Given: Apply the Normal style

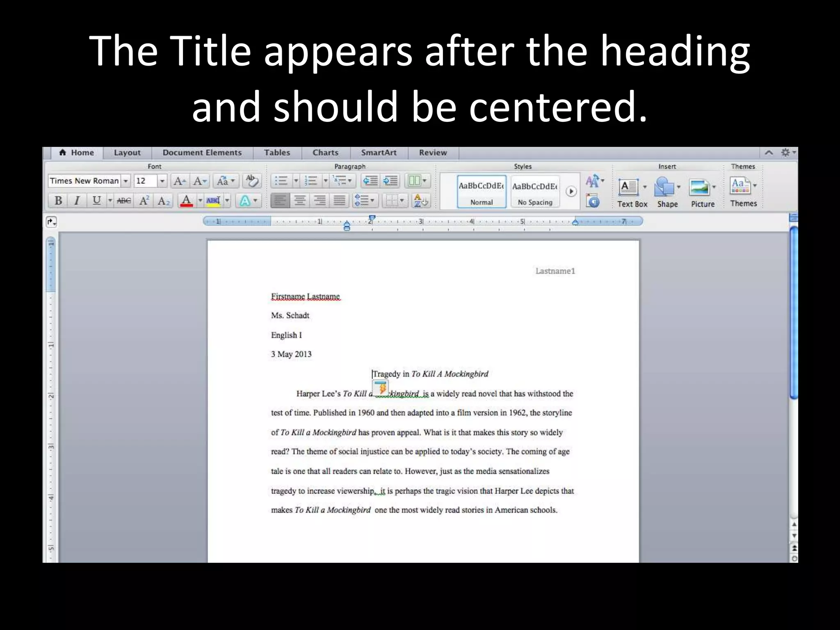Looking at the screenshot, I should click(482, 192).
